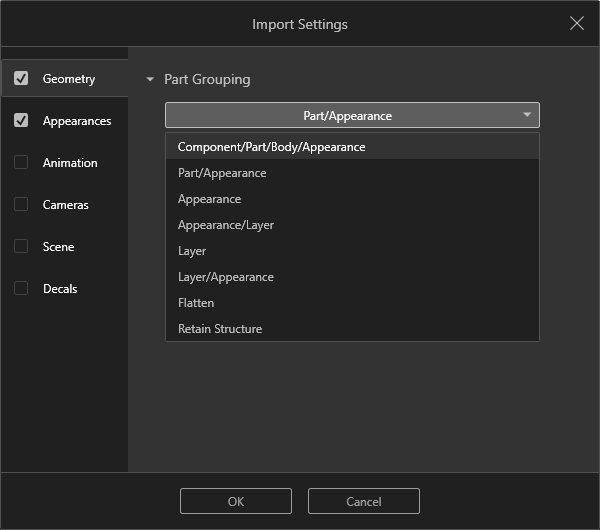Screen dimensions: 600x530
Task: Enable the Cameras checkbox
Action: pos(21,205)
